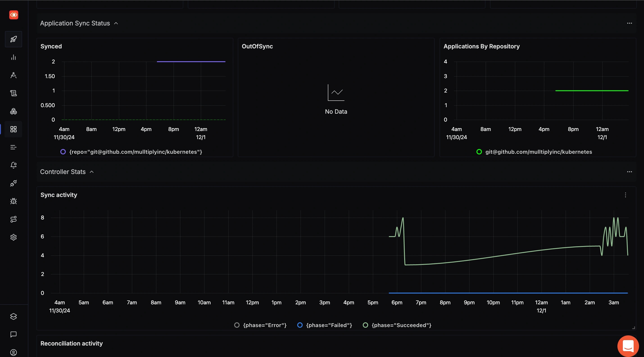The width and height of the screenshot is (644, 357).
Task: Open Logs scroll icon in sidebar
Action: click(14, 93)
